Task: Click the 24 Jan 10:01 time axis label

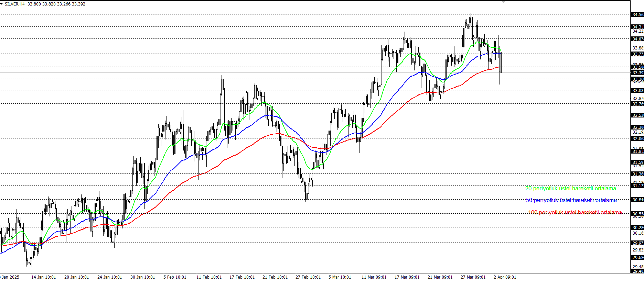Action: tap(109, 277)
